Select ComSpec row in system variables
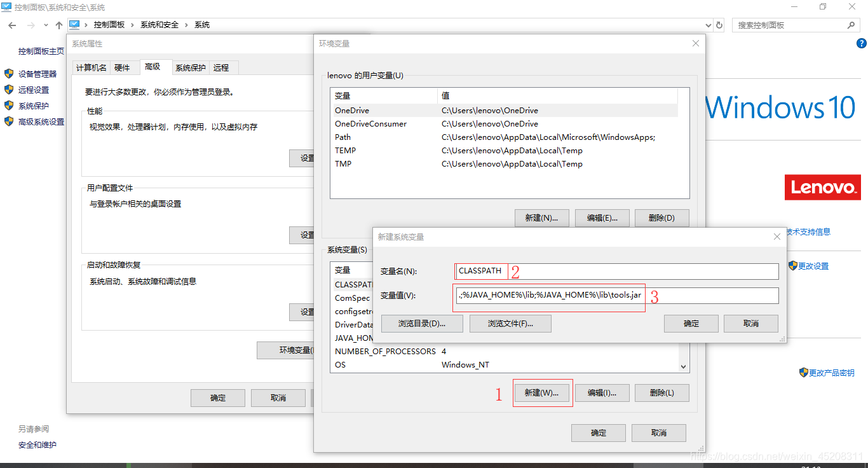Screen dimensions: 868x468 [352, 298]
